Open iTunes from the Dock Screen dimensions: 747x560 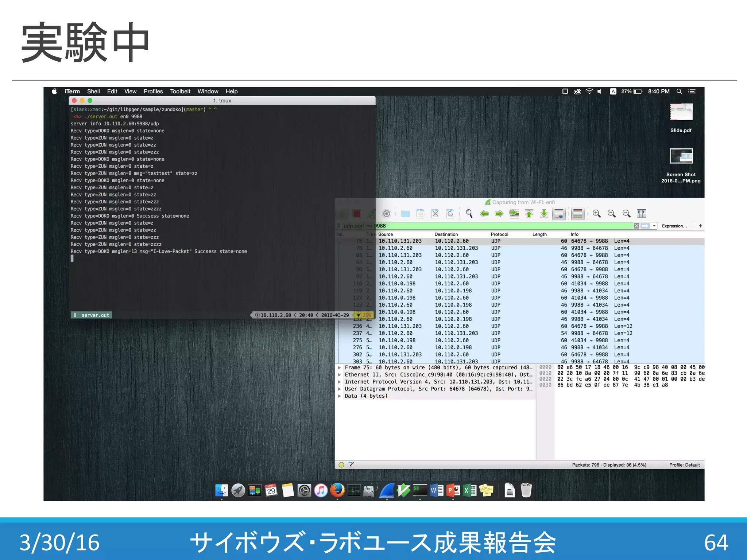tap(321, 490)
